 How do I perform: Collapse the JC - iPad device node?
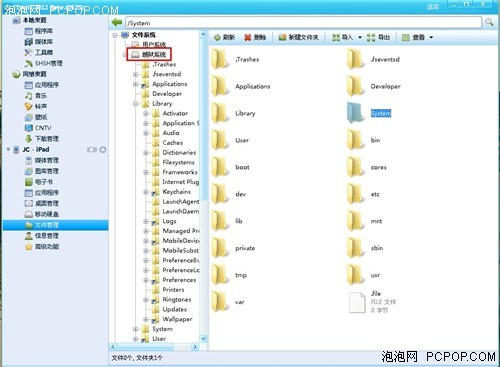[8, 149]
